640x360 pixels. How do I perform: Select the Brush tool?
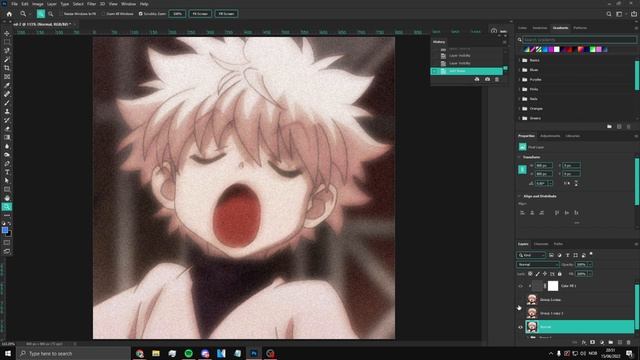(x=7, y=103)
